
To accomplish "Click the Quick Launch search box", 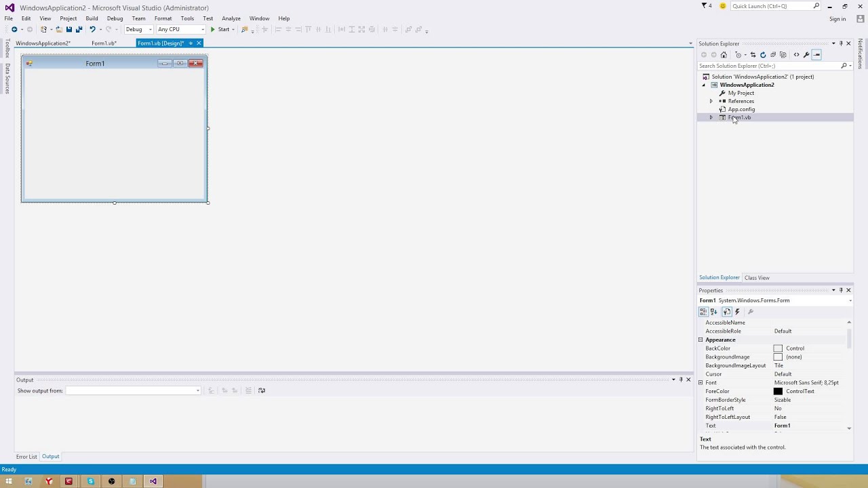I will [x=776, y=6].
